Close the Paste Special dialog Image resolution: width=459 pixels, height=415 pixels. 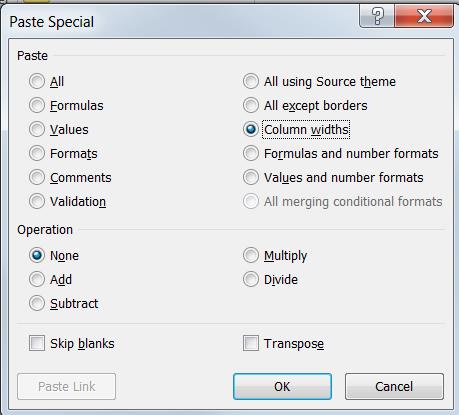424,16
